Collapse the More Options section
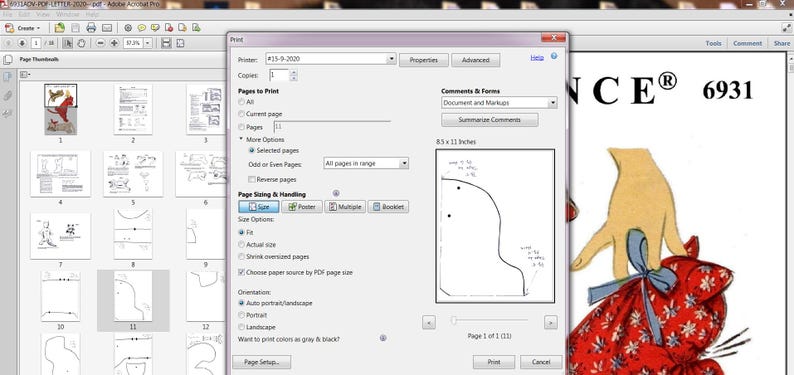Screen dimensions: 794x375 pos(242,139)
